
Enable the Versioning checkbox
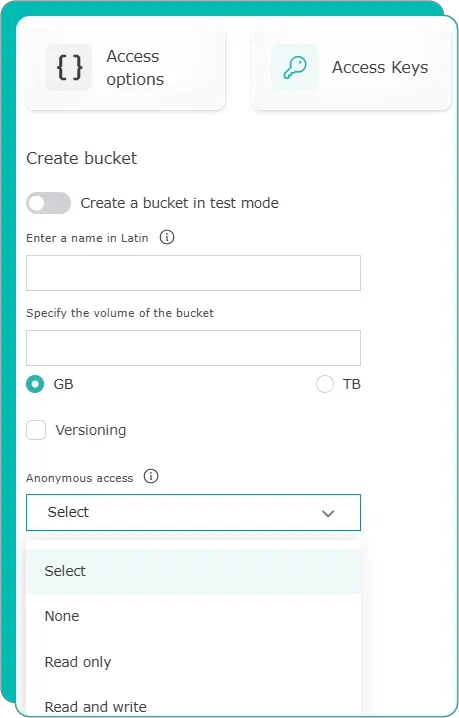pos(36,430)
